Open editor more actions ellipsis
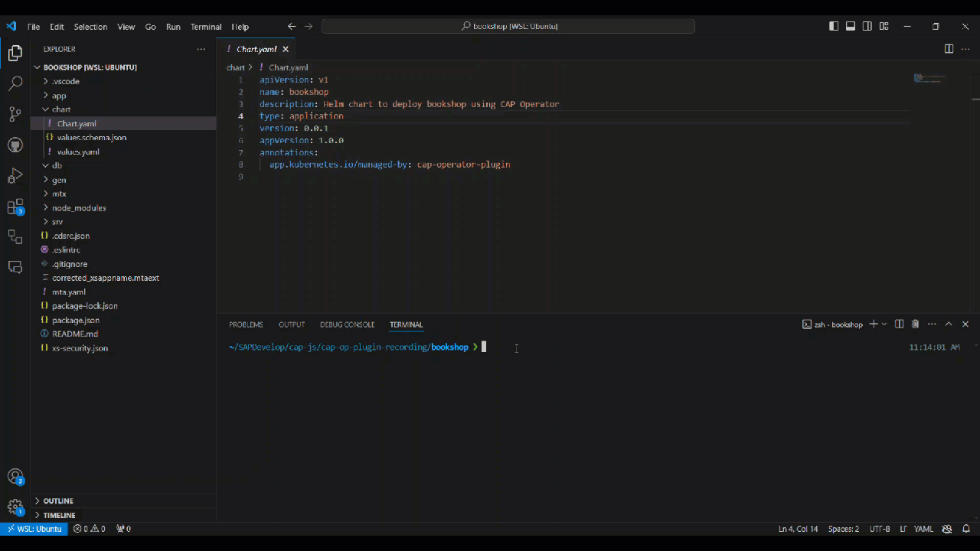The height and width of the screenshot is (551, 980). (965, 49)
